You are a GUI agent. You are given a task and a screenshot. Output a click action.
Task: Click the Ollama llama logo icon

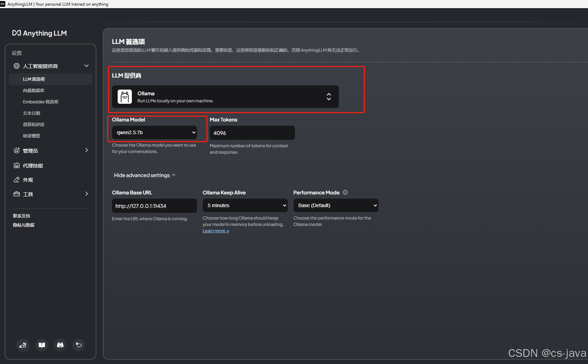pyautogui.click(x=125, y=97)
